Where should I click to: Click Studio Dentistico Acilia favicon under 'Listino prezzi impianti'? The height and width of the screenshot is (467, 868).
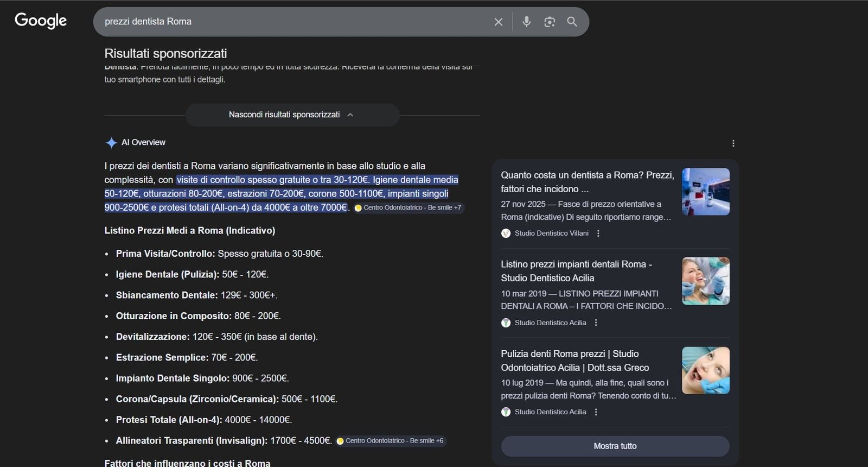click(506, 323)
